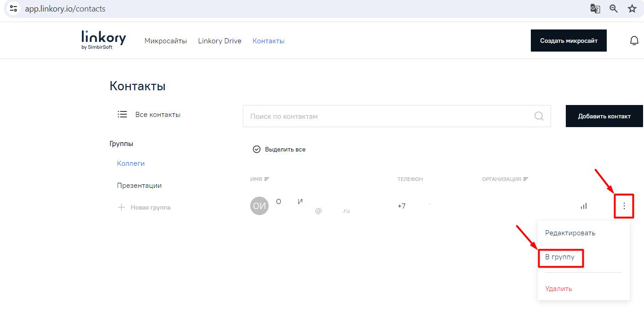Choose 'В группу' menu option

point(560,257)
